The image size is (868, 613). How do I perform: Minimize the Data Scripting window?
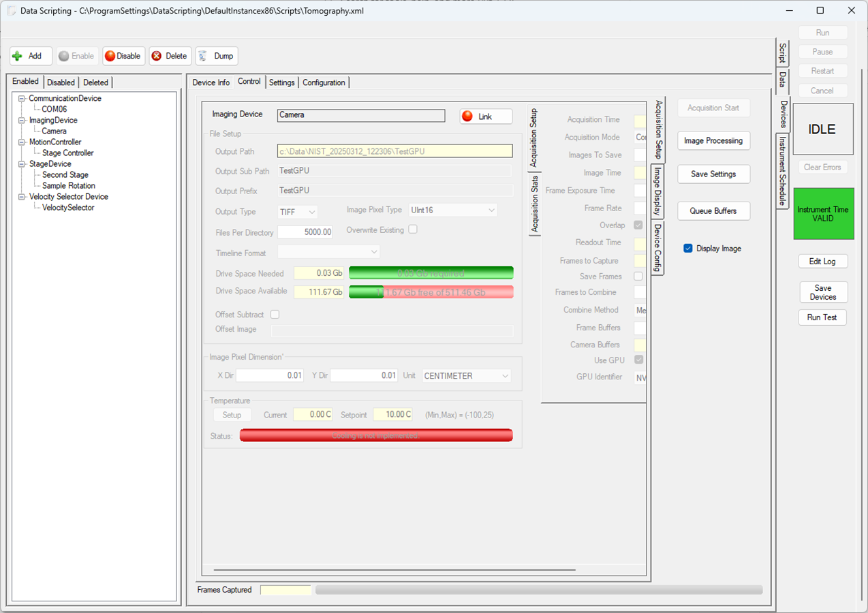(790, 11)
